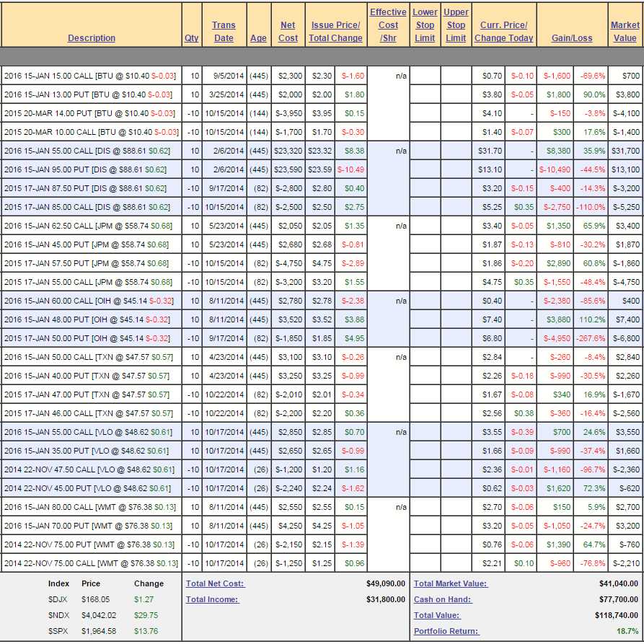The height and width of the screenshot is (644, 644).
Task: Click the Total Market Value link
Action: click(x=450, y=583)
